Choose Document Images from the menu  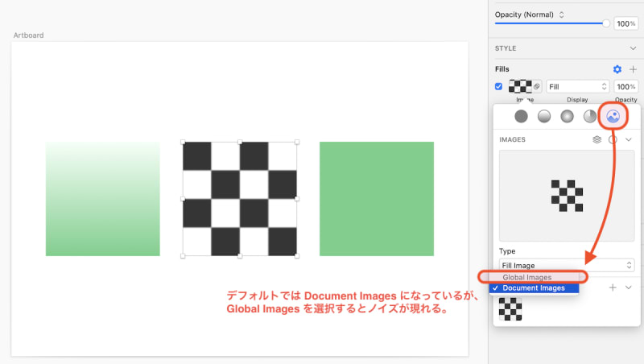click(x=534, y=288)
